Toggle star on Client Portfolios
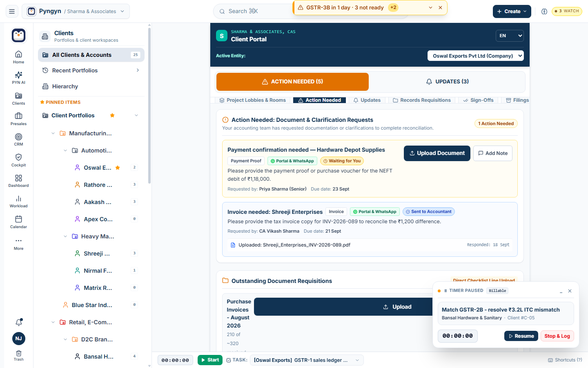 [112, 115]
